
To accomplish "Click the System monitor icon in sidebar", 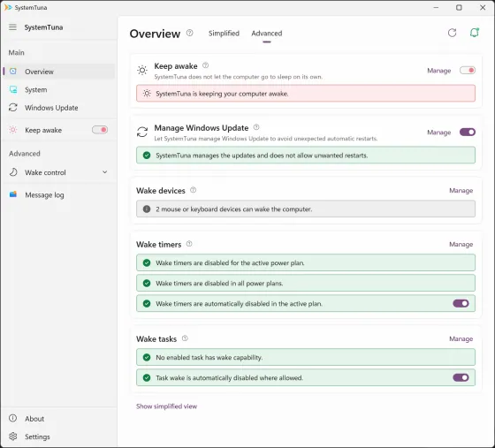I will tap(13, 89).
